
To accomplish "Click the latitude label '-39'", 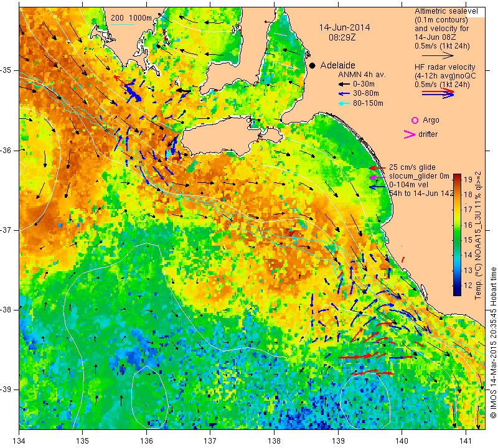I will pyautogui.click(x=6, y=390).
